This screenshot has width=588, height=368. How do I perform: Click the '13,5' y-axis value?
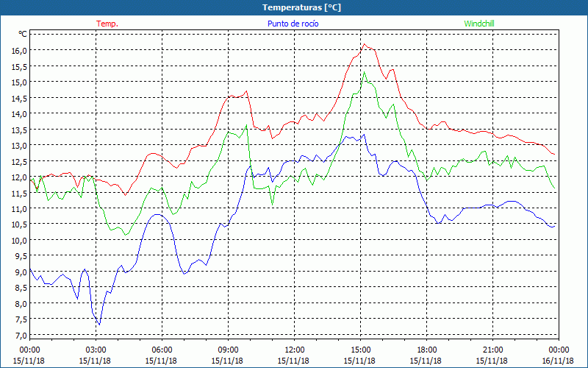(x=20, y=130)
